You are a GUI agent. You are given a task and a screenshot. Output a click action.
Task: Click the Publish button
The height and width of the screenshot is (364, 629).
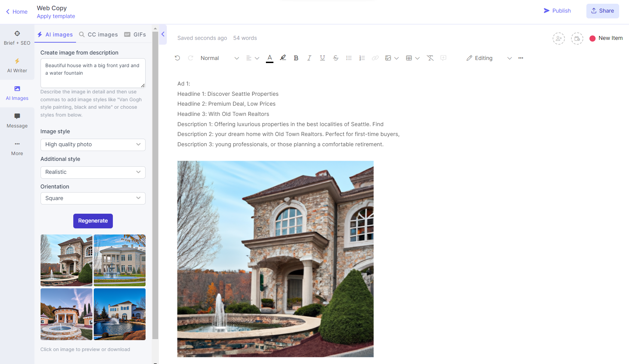coord(557,11)
